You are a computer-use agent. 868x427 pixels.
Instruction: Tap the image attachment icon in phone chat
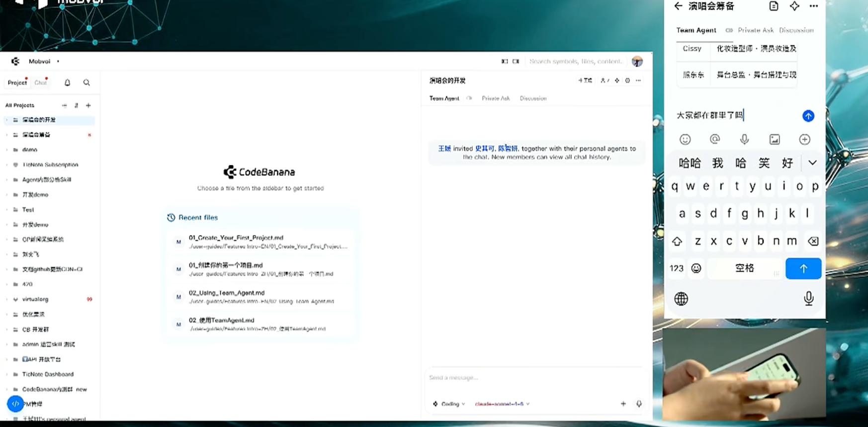[x=775, y=139]
